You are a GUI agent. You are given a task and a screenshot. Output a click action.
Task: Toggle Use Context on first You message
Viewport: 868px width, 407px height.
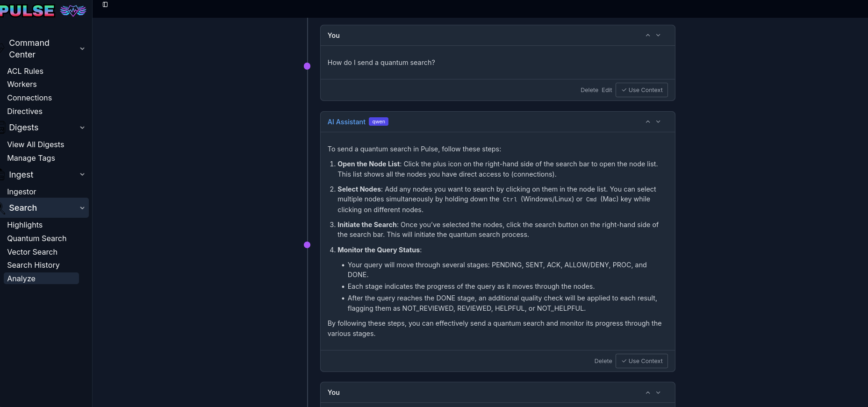(x=641, y=90)
